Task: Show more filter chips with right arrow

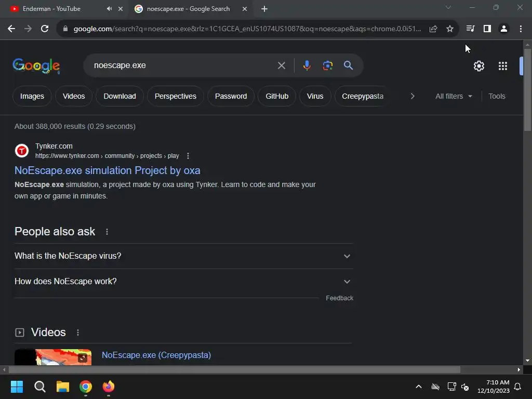Action: [412, 96]
